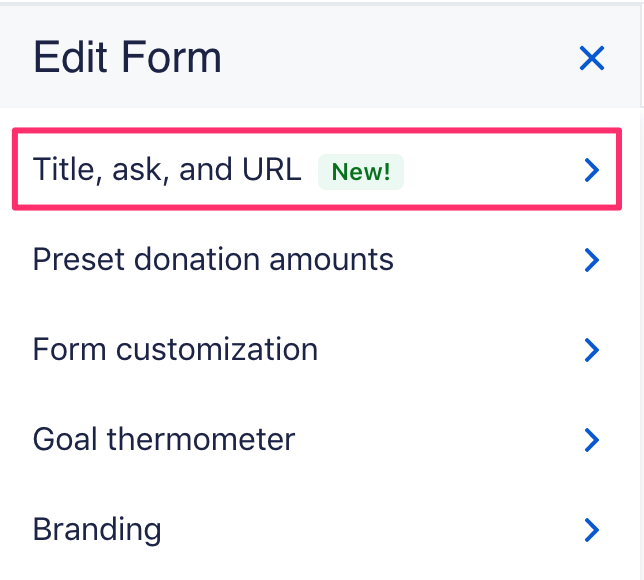Expand the Goal thermometer chevron
Image resolution: width=644 pixels, height=580 pixels.
(x=592, y=439)
